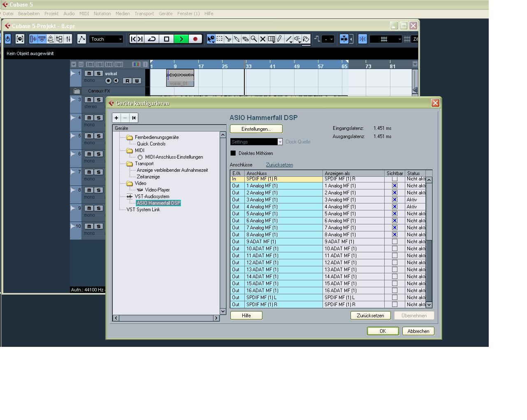
Task: Toggle Cycle loop mode
Action: coord(152,39)
